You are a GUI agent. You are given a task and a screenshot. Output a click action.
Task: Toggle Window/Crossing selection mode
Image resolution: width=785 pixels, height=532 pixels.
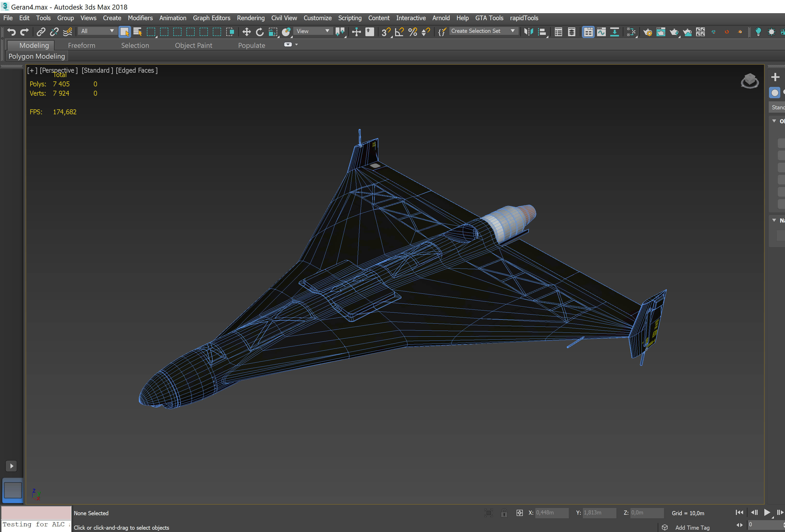point(230,32)
